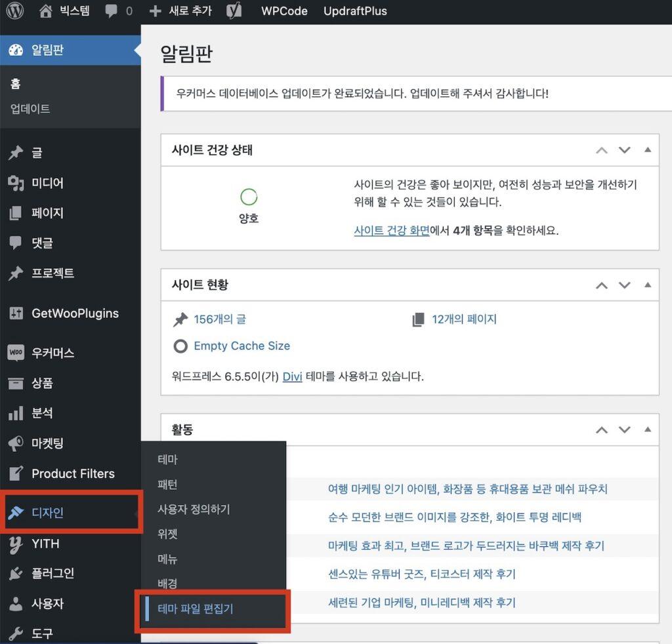
Task: Click the comments bubble icon in admin bar
Action: point(112,11)
